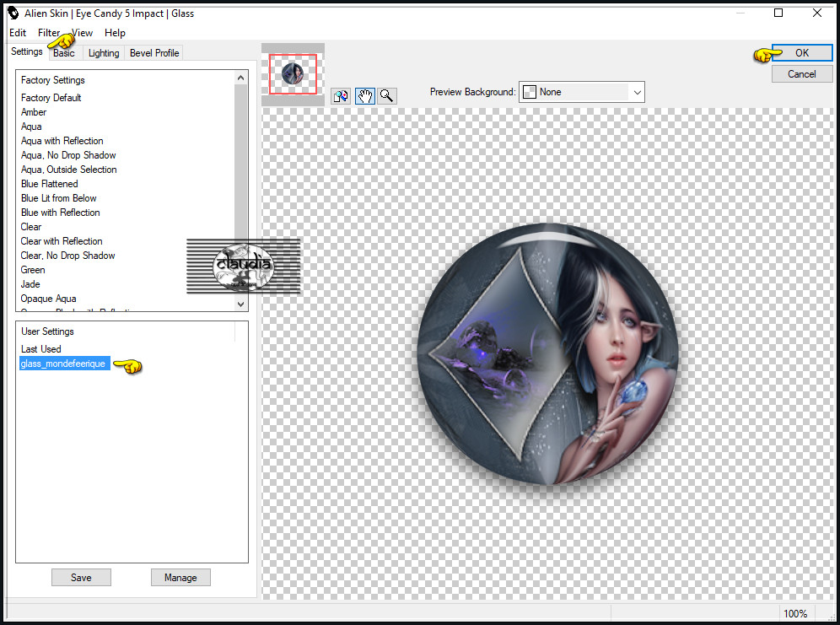Close the Eye Candy Glass dialog
This screenshot has width=840, height=625.
pyautogui.click(x=817, y=13)
